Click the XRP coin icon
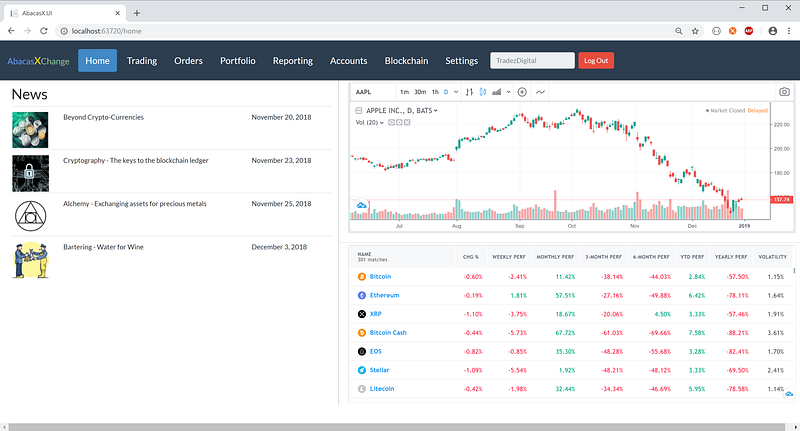Screen dimensions: 800x431 [x=362, y=314]
